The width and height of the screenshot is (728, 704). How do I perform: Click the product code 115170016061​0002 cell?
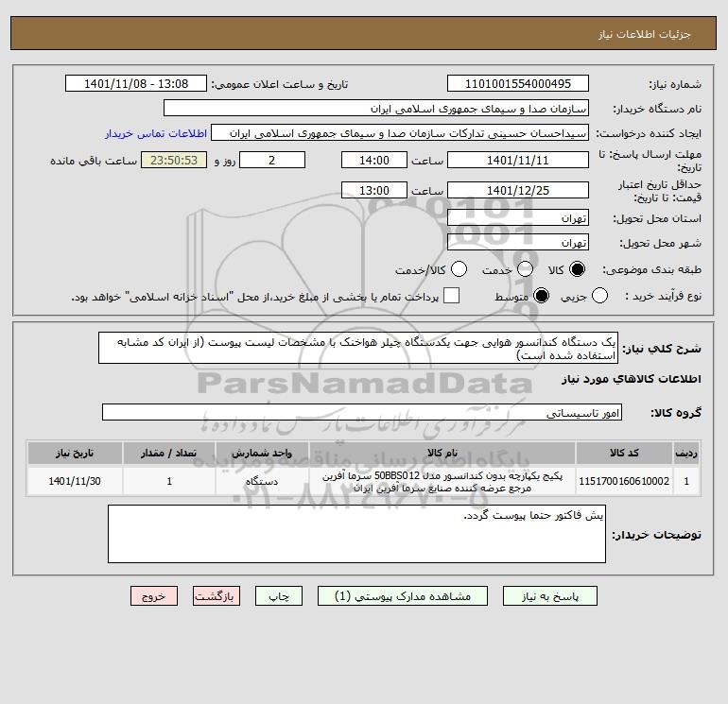(624, 481)
